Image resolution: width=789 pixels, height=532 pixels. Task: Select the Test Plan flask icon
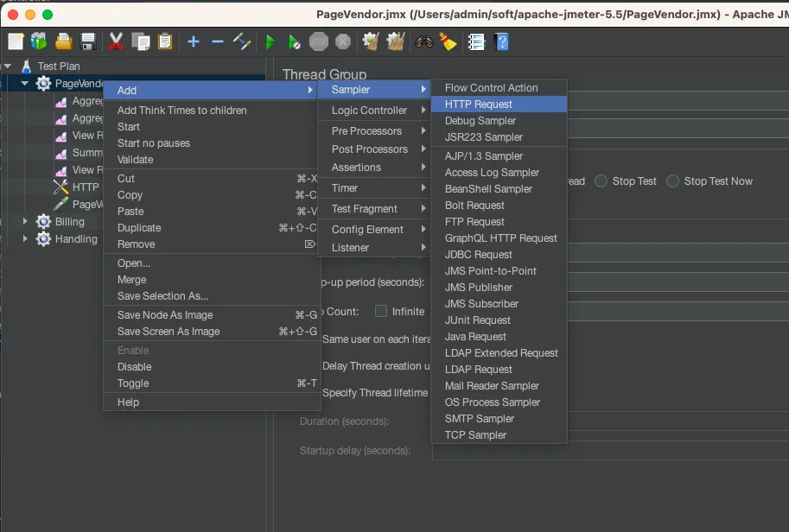[x=27, y=66]
